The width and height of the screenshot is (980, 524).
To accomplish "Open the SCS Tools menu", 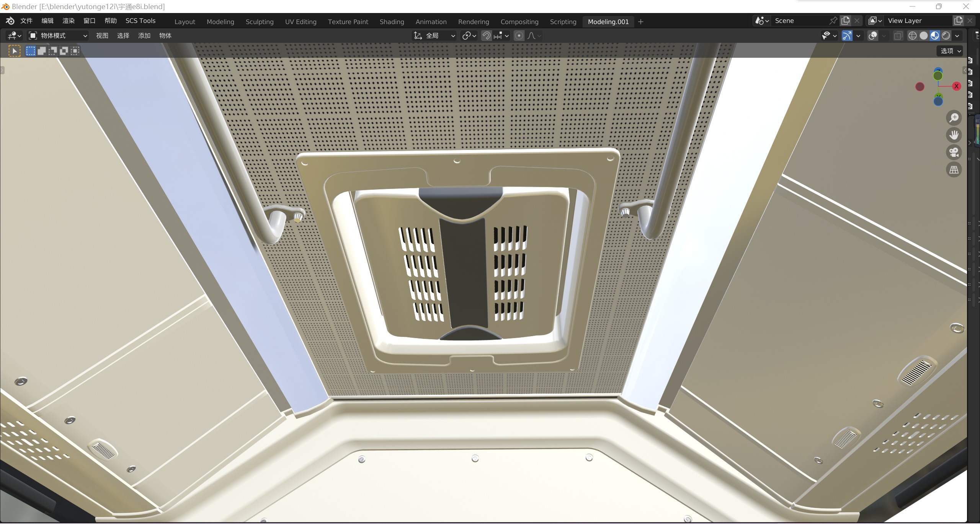I will point(140,21).
